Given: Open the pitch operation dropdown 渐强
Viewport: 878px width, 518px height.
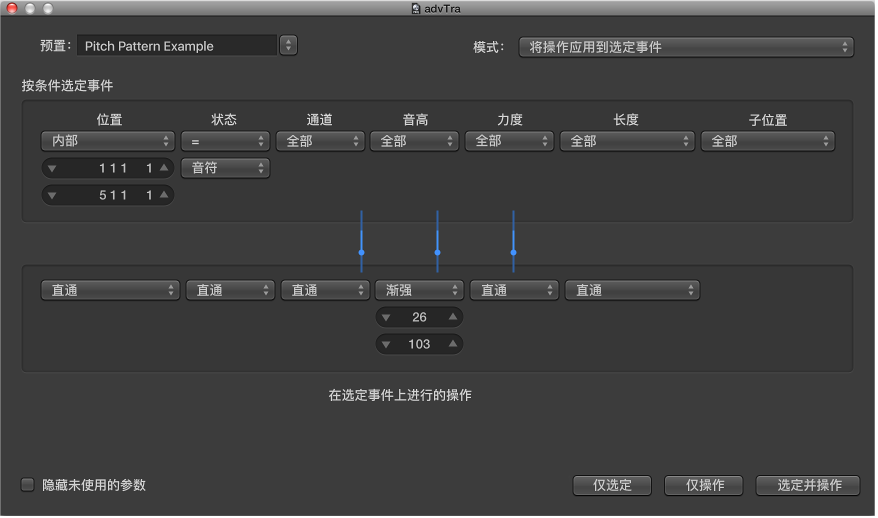Looking at the screenshot, I should coord(419,290).
